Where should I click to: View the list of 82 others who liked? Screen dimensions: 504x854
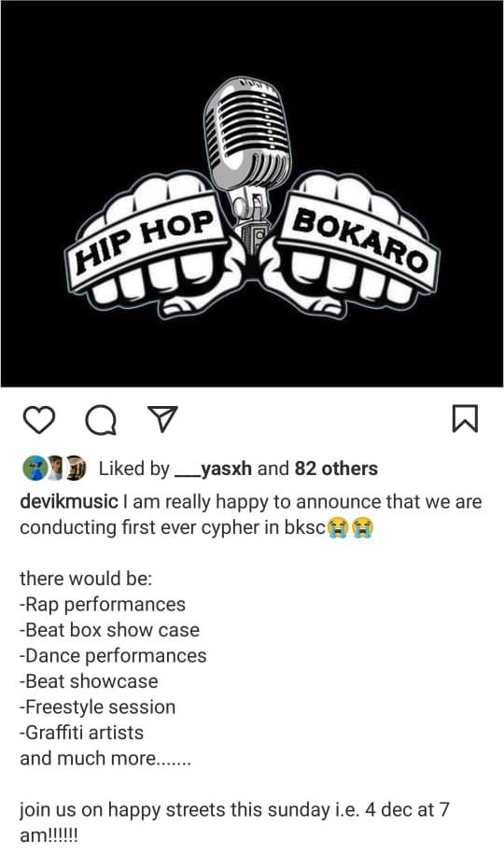336,469
